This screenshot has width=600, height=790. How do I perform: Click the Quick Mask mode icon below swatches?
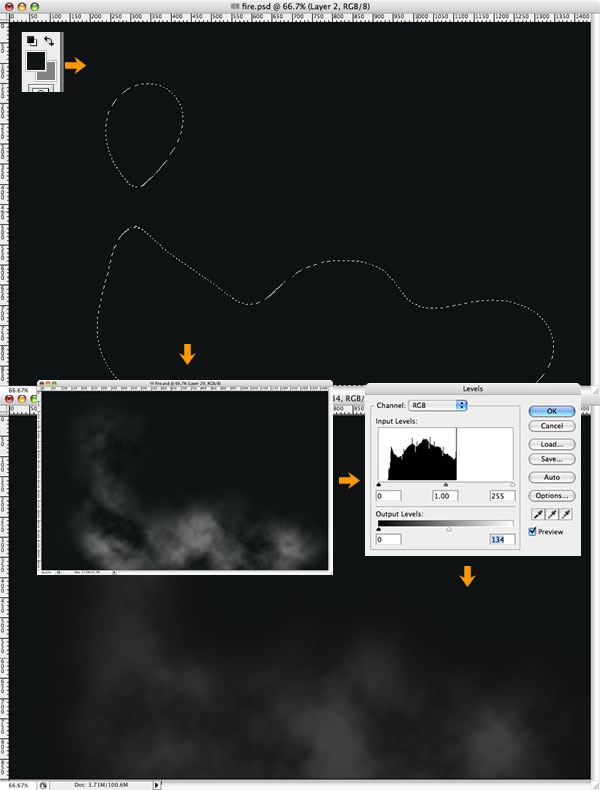point(40,89)
